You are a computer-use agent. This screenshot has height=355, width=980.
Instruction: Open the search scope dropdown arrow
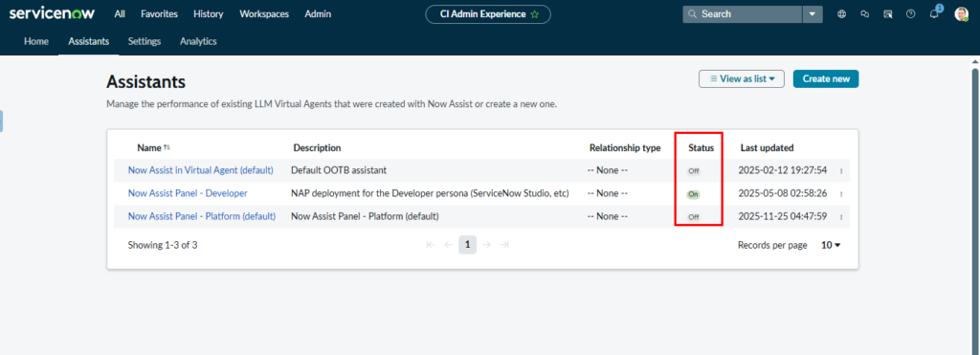point(813,13)
